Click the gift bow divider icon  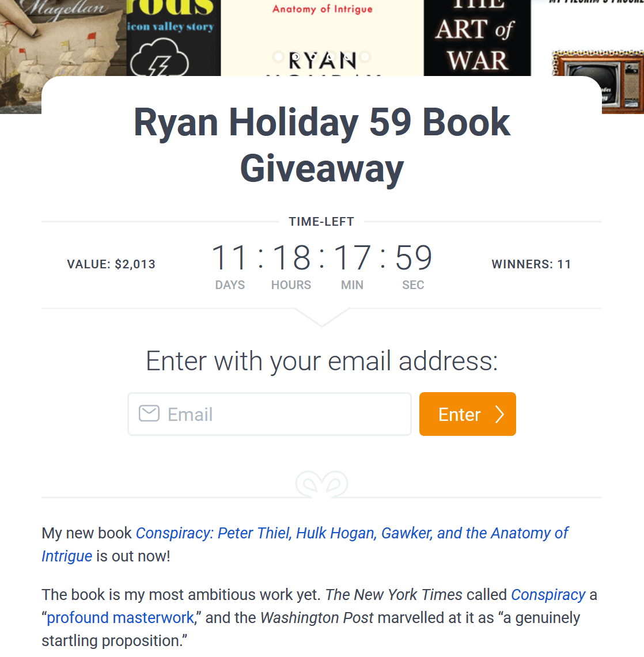point(321,484)
